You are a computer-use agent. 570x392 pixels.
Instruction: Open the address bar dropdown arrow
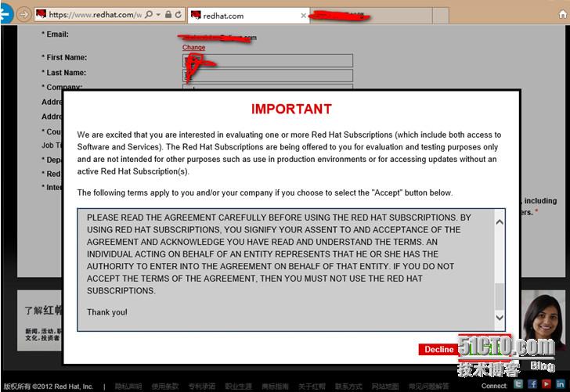click(158, 15)
